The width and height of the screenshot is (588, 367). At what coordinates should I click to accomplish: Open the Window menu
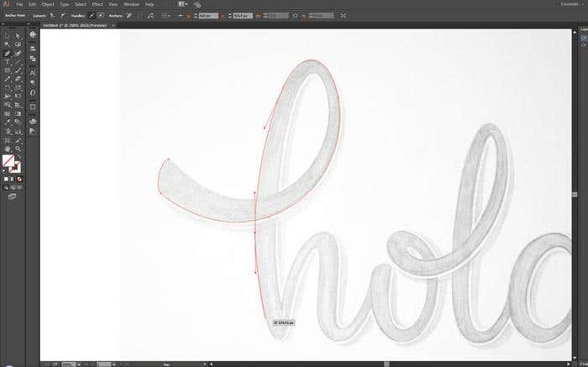(x=131, y=4)
